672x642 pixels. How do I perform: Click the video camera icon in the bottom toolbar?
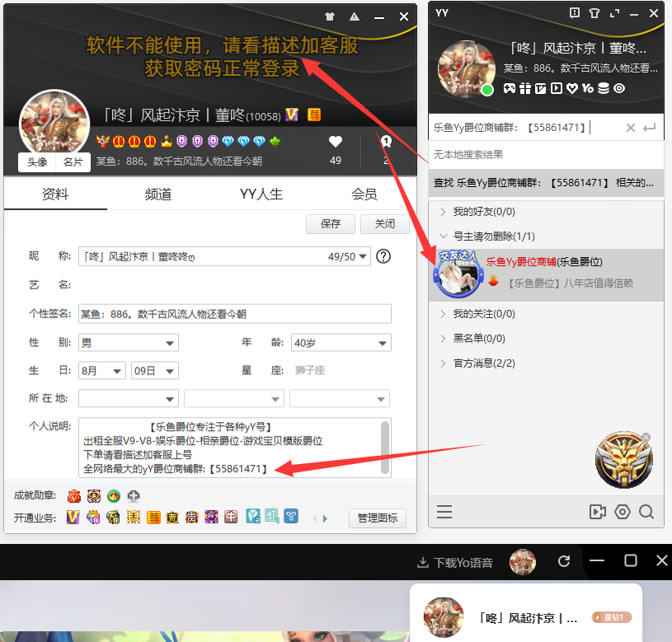(598, 512)
